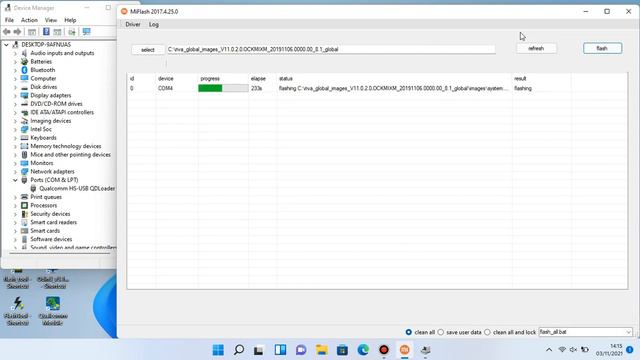The height and width of the screenshot is (360, 640).
Task: Open the File menu in Device Manager
Action: tap(9, 20)
